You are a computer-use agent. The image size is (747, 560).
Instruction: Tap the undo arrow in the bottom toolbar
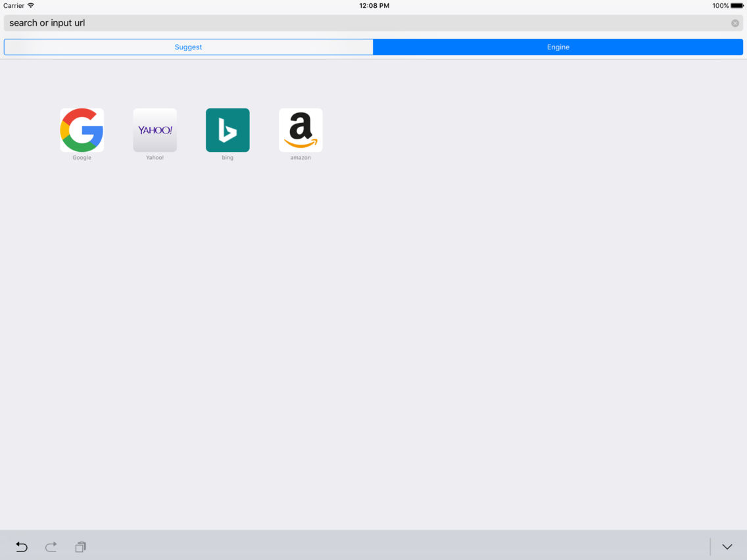(x=22, y=547)
